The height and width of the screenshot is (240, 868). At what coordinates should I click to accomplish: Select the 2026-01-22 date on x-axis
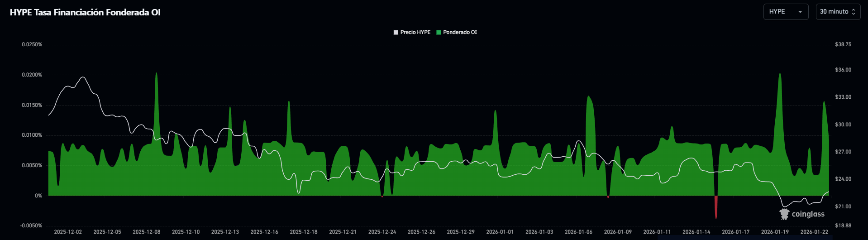click(814, 232)
